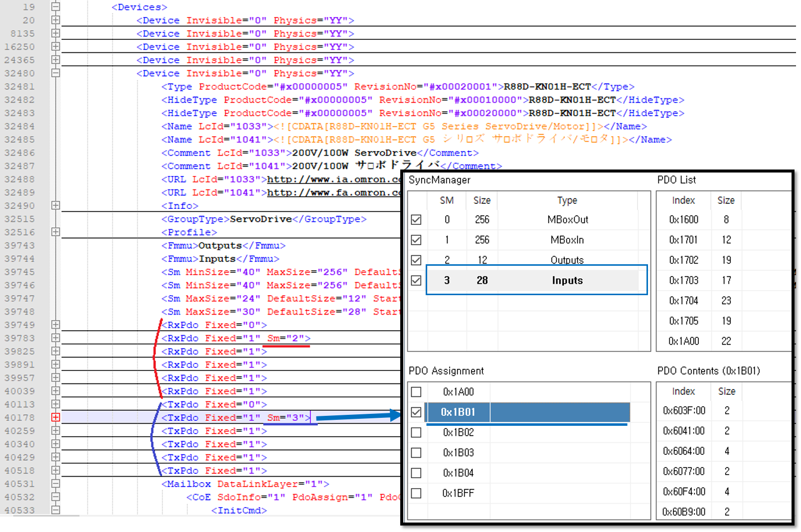Click the Type column header in SyncManager
This screenshot has width=801, height=532.
[x=567, y=200]
